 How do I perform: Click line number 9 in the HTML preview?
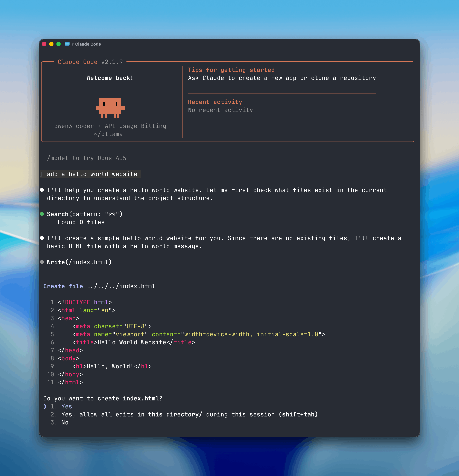52,366
